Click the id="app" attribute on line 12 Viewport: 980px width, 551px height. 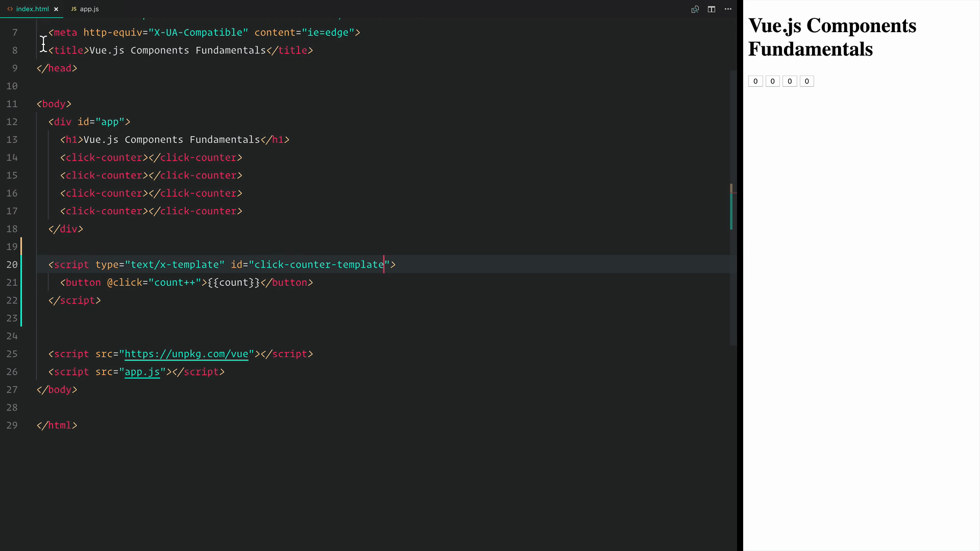point(101,122)
